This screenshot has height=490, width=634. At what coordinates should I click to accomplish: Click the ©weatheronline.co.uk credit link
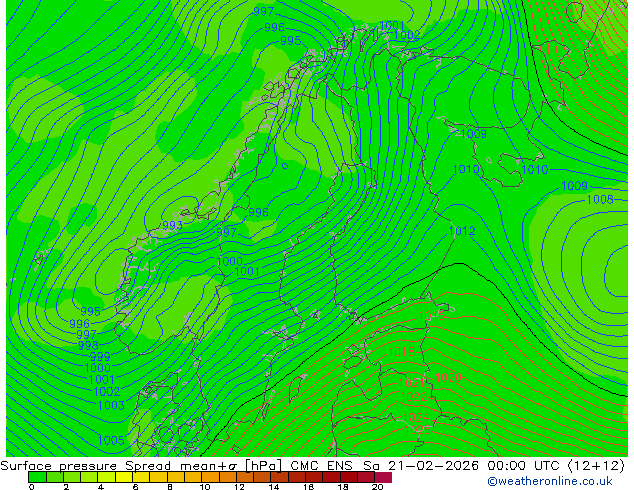(x=550, y=481)
